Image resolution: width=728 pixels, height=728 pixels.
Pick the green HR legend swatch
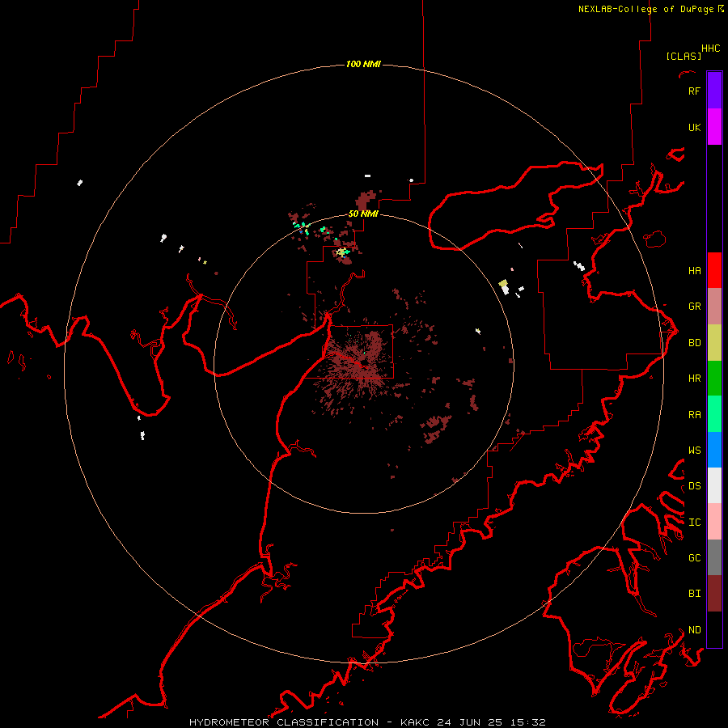(x=714, y=378)
